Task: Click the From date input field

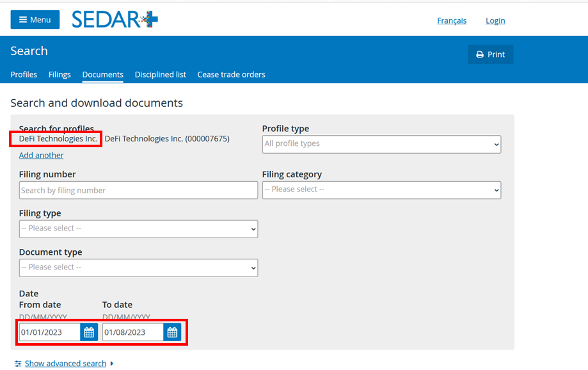Action: tap(49, 332)
